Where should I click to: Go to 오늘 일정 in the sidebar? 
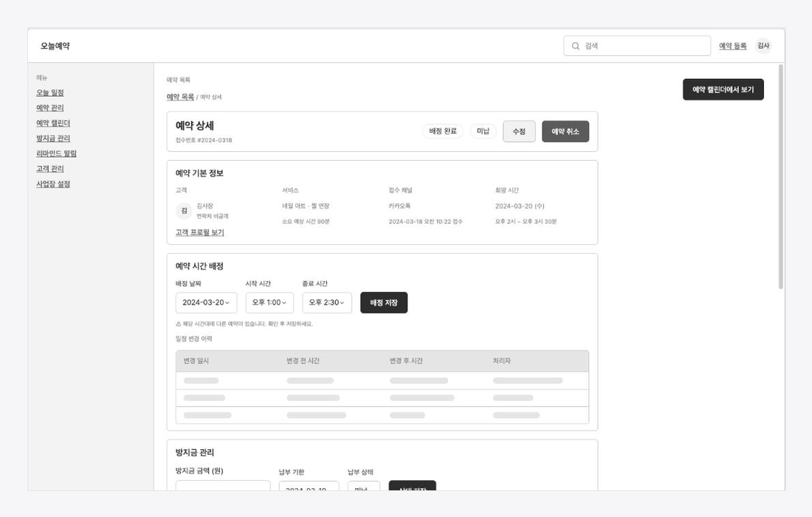click(49, 93)
